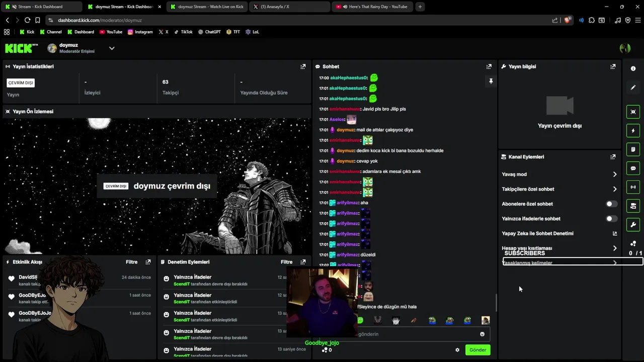Toggle Abonelere özel sohbet switch
Image resolution: width=644 pixels, height=362 pixels.
[611, 204]
